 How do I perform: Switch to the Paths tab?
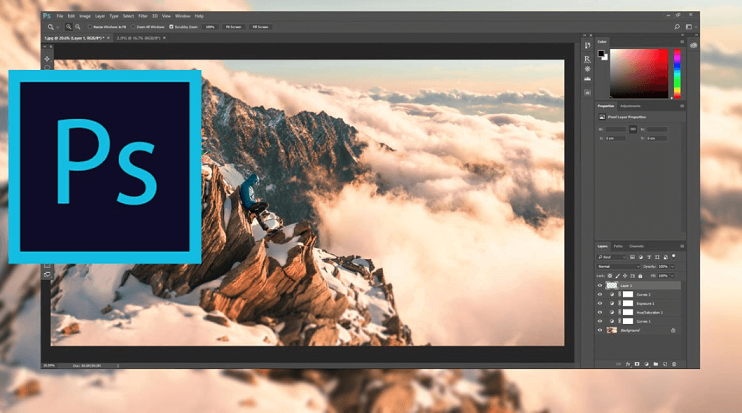(x=618, y=246)
